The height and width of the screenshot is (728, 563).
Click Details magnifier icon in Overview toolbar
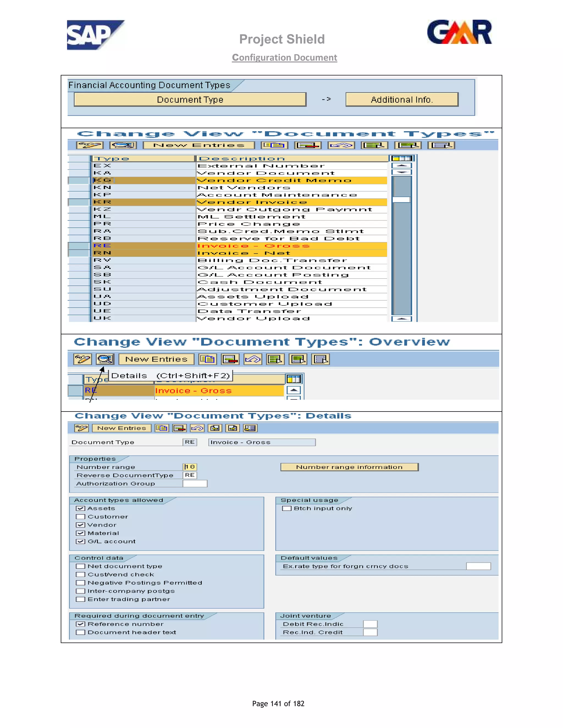pos(105,359)
